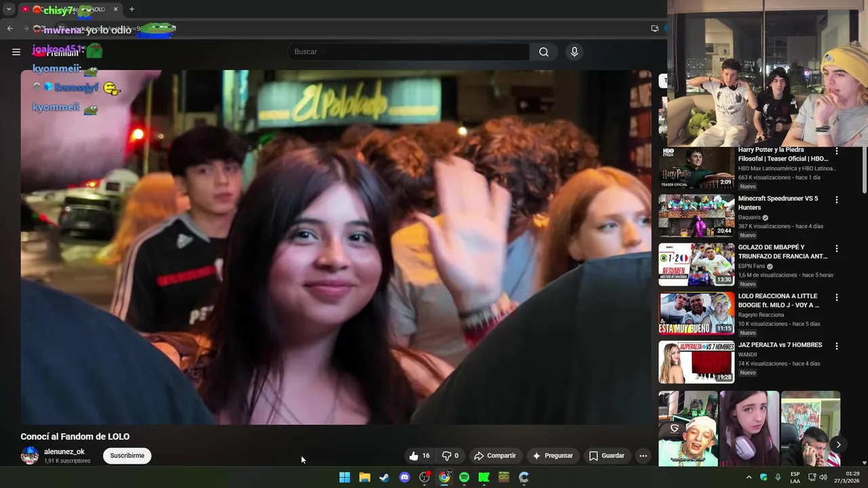Viewport: 868px width, 488px height.
Task: Open the WANDII channel name
Action: [747, 354]
